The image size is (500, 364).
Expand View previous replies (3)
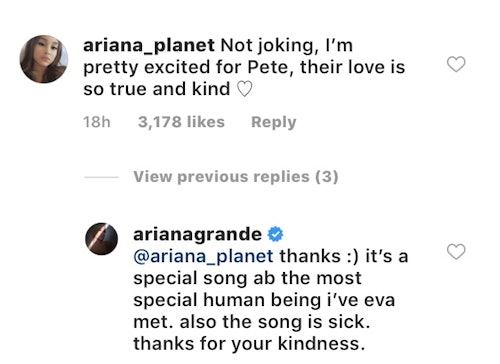tap(236, 177)
